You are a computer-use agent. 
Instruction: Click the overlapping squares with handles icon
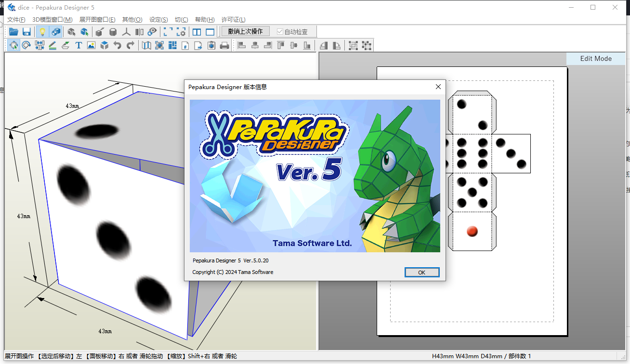[x=353, y=45]
